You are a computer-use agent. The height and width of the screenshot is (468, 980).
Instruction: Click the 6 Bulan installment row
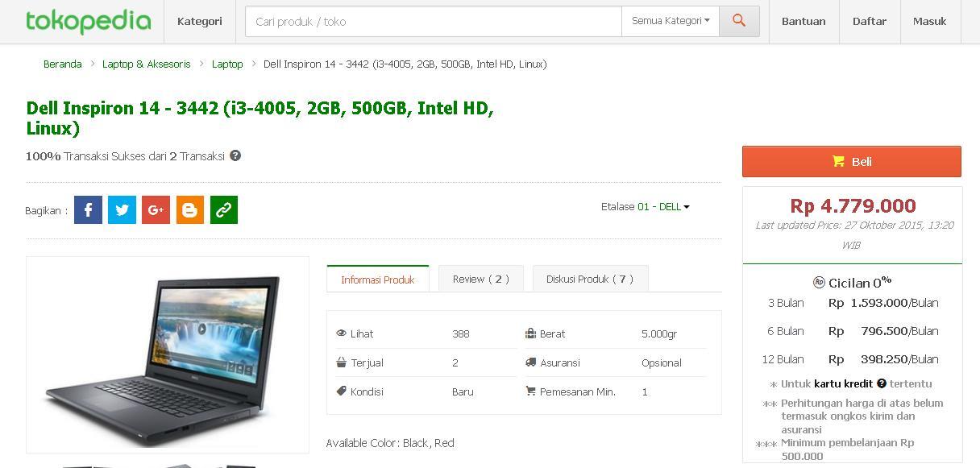pyautogui.click(x=853, y=331)
